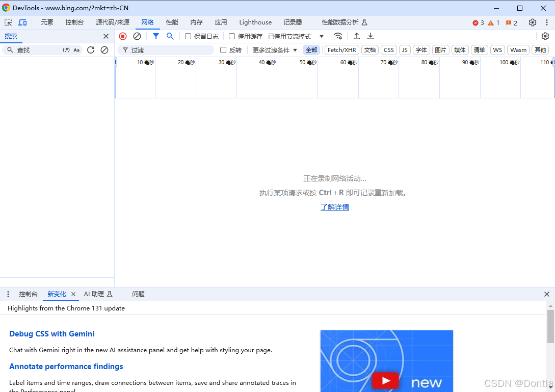Import HAR file upload icon
Viewport: 555px width, 392px height.
pyautogui.click(x=357, y=36)
